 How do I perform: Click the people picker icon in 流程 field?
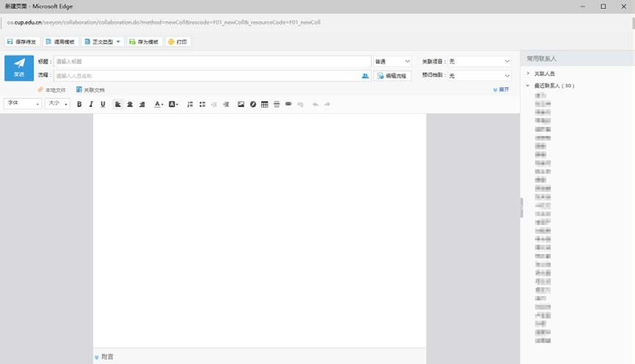click(x=364, y=75)
